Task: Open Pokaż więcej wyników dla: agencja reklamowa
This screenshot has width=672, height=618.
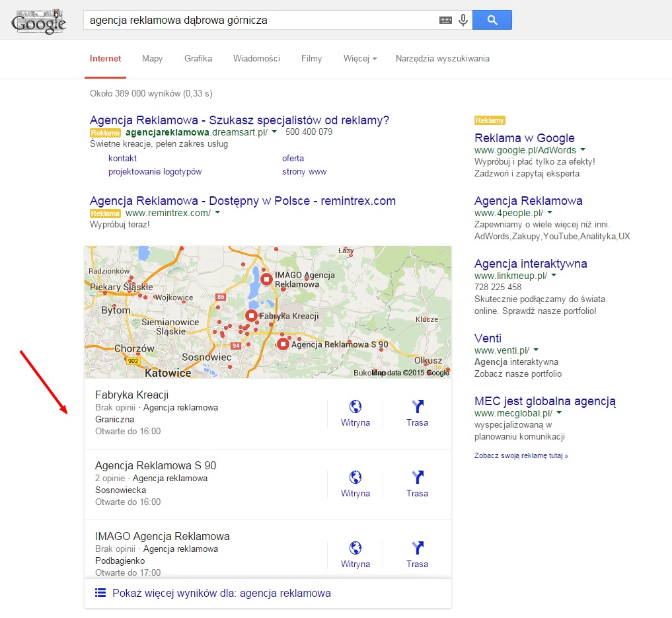Action: (x=221, y=593)
